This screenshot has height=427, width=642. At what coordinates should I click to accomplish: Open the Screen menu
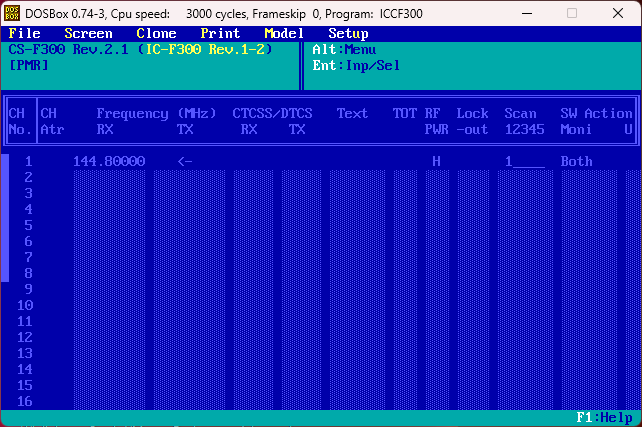[x=88, y=33]
